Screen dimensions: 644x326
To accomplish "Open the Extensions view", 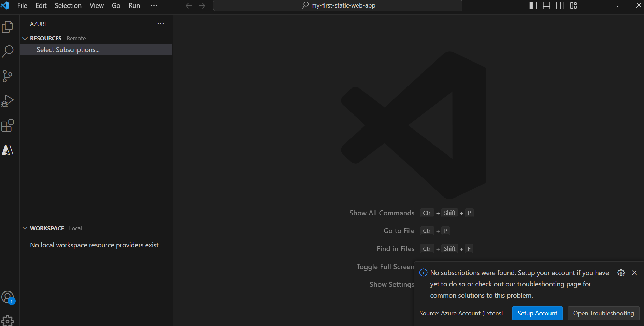I will [x=8, y=125].
